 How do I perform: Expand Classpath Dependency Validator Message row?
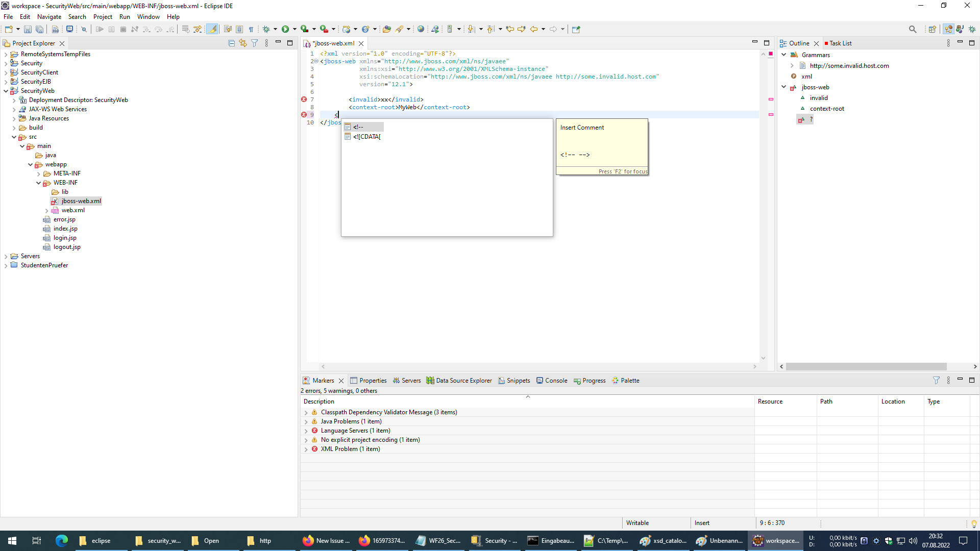pos(306,412)
